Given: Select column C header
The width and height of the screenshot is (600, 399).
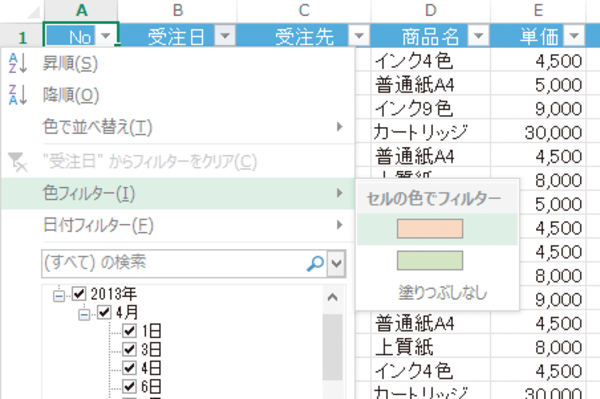Looking at the screenshot, I should 304,11.
